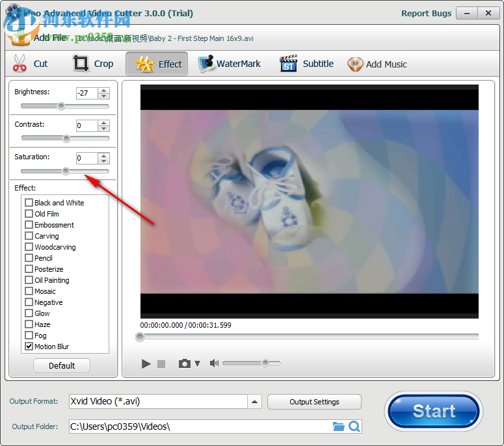Select the Effect tab
Image resolution: width=504 pixels, height=446 pixels.
[x=157, y=64]
